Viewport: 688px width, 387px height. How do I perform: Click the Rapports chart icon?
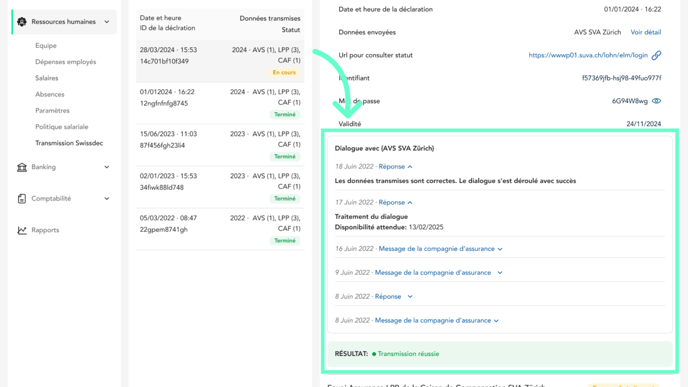pos(22,230)
